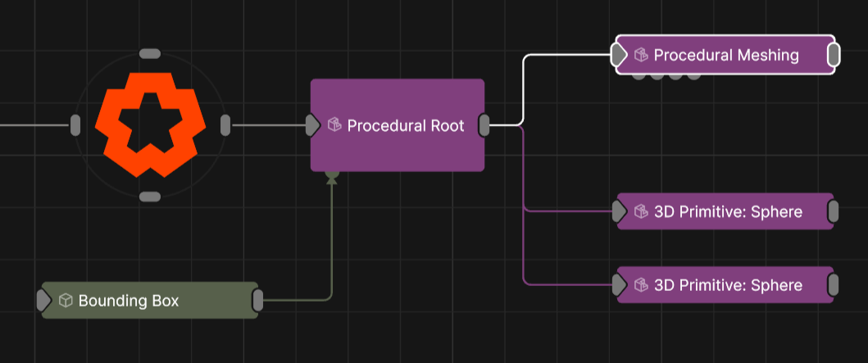Click the Procedural Meshing node's cube icon

pos(641,55)
